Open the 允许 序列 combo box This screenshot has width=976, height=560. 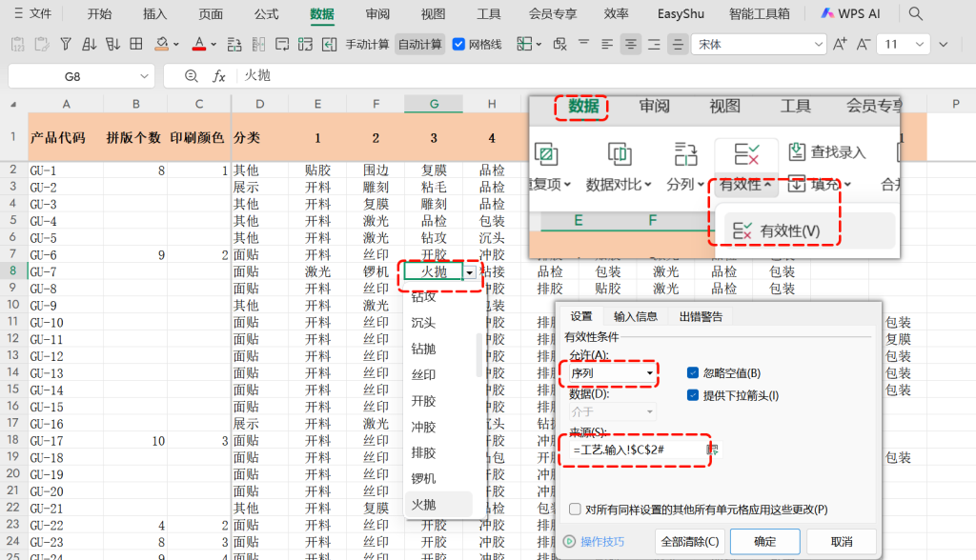click(x=612, y=372)
